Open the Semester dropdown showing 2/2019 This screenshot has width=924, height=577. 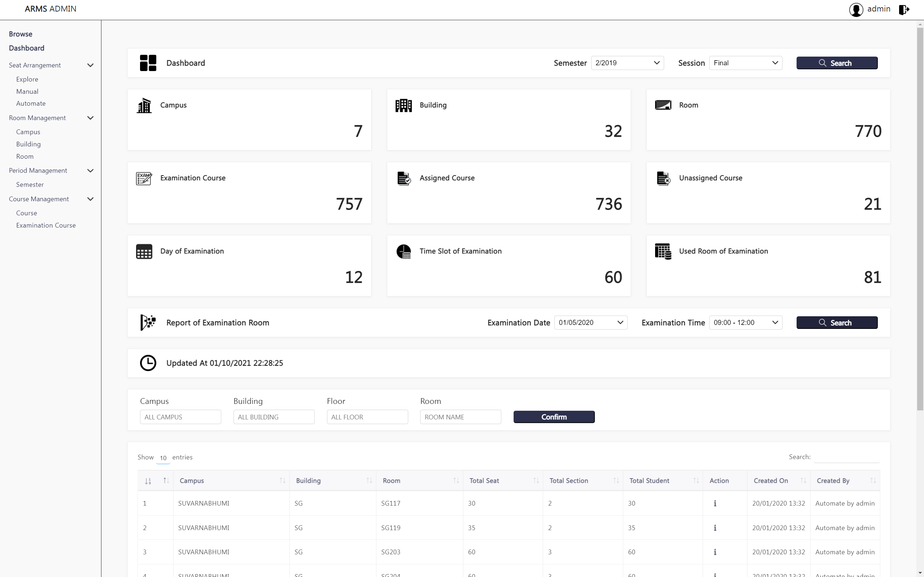click(x=627, y=63)
